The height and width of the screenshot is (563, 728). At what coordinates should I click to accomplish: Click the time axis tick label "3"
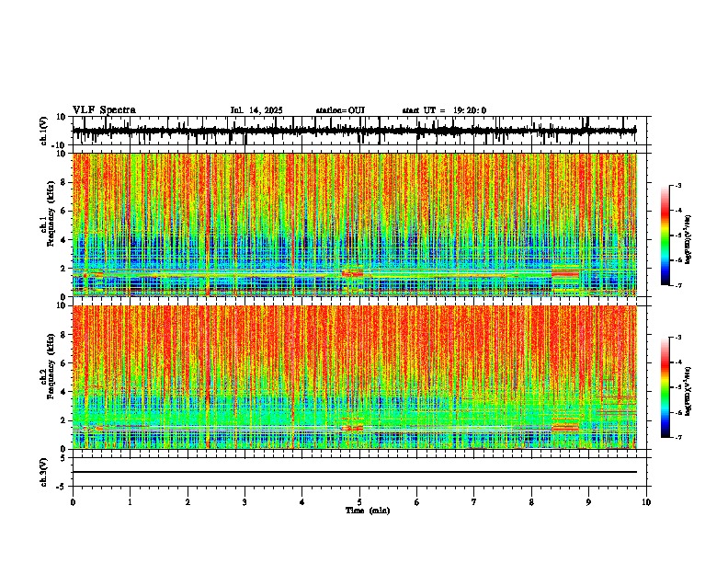click(245, 502)
